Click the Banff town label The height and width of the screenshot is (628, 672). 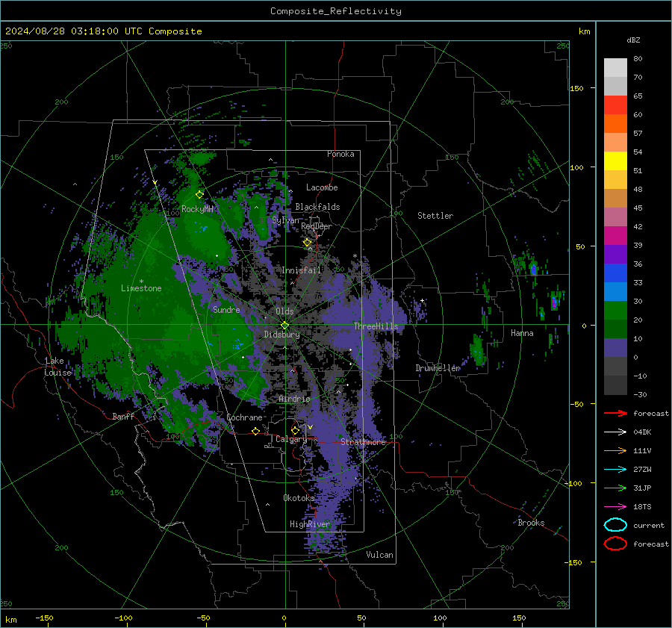(123, 417)
